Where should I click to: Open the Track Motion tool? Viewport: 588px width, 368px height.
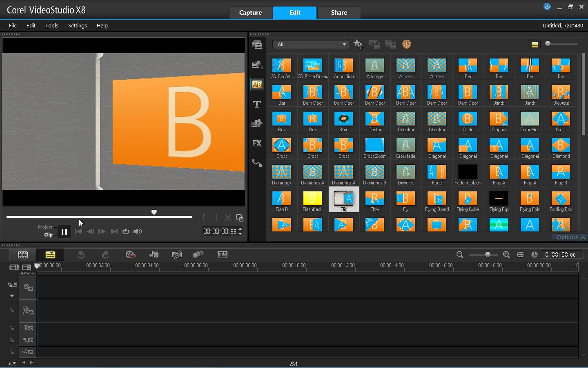tap(198, 255)
